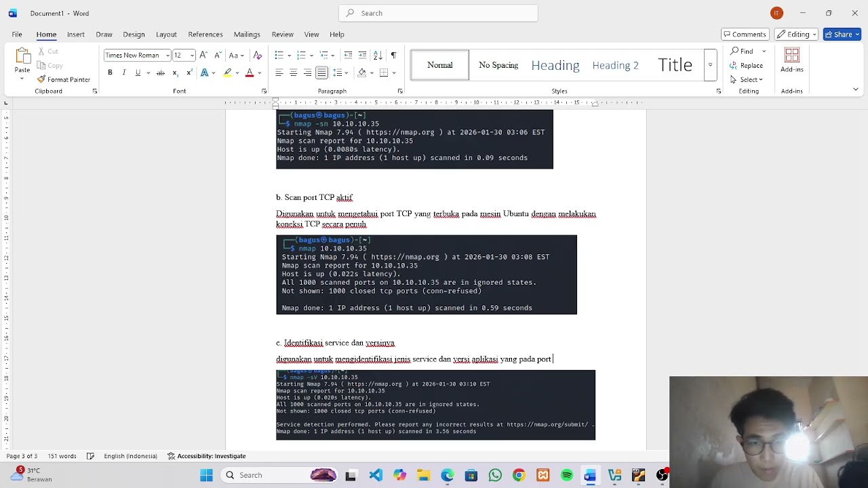Apply the Heading style
The width and height of the screenshot is (868, 488).
coord(555,65)
